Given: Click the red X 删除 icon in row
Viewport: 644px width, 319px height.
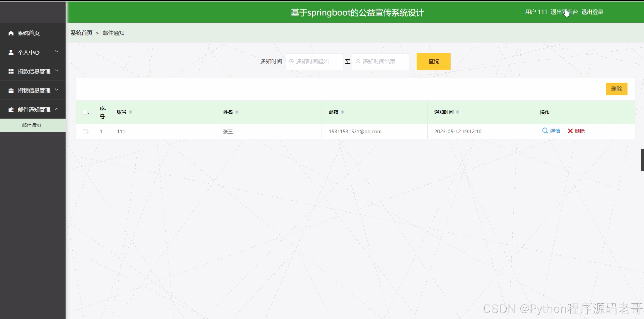Looking at the screenshot, I should click(x=570, y=131).
